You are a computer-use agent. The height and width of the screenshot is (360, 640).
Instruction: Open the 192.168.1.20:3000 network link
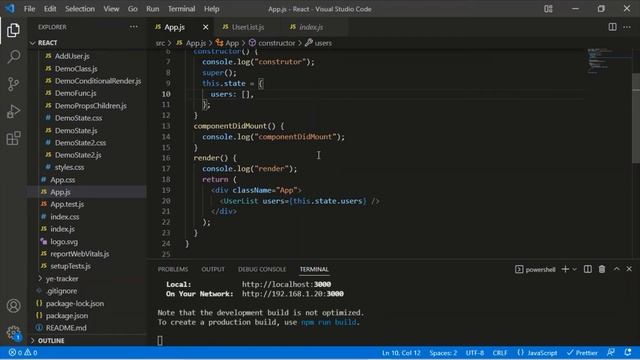coord(293,294)
